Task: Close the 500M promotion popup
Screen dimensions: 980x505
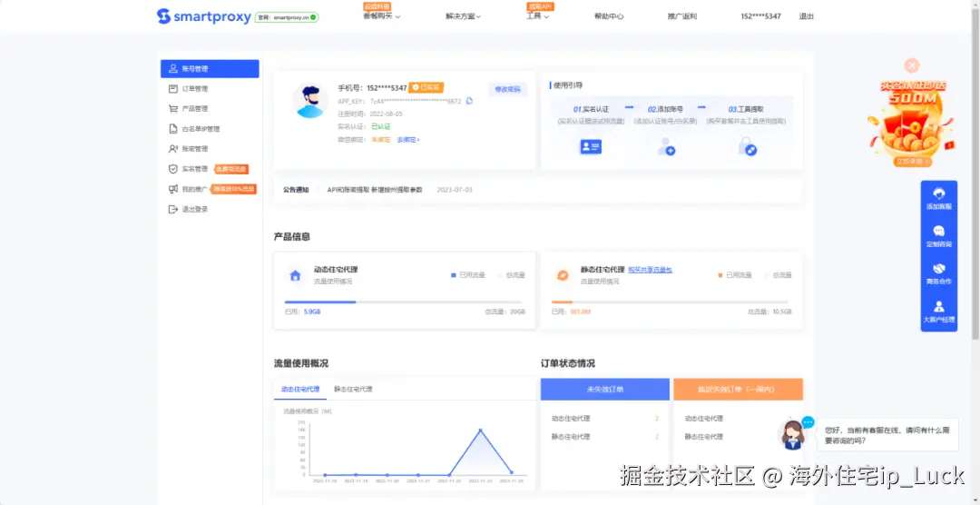Action: (913, 65)
